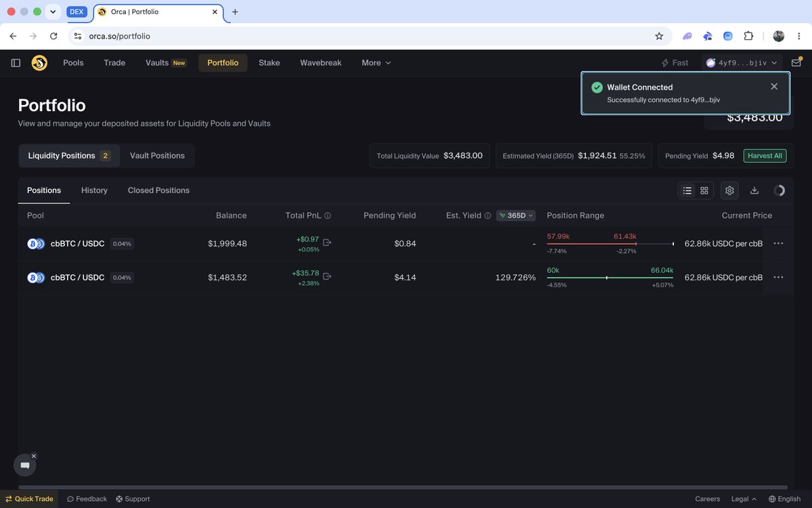812x508 pixels.
Task: Change yield period 365D dropdown
Action: 516,215
